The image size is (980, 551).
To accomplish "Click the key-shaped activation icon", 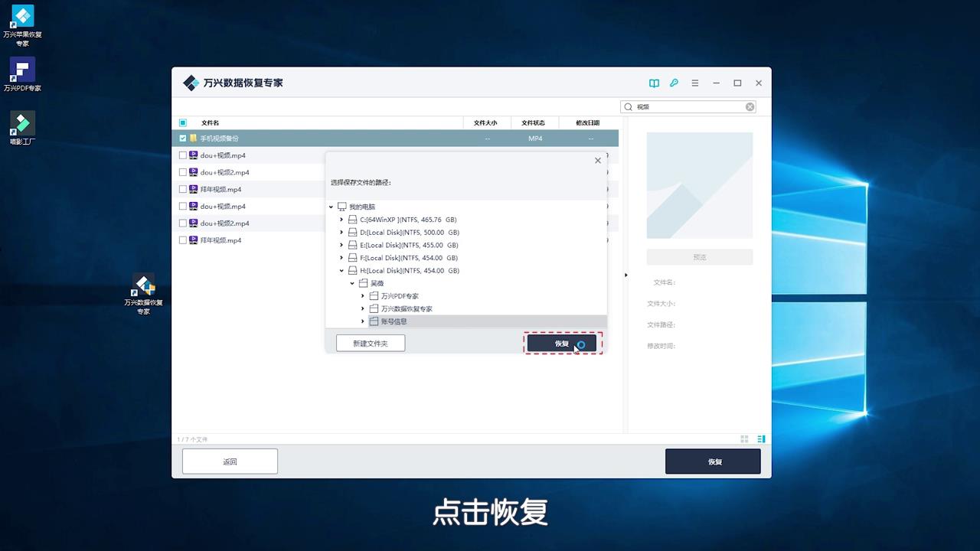I will pos(674,83).
